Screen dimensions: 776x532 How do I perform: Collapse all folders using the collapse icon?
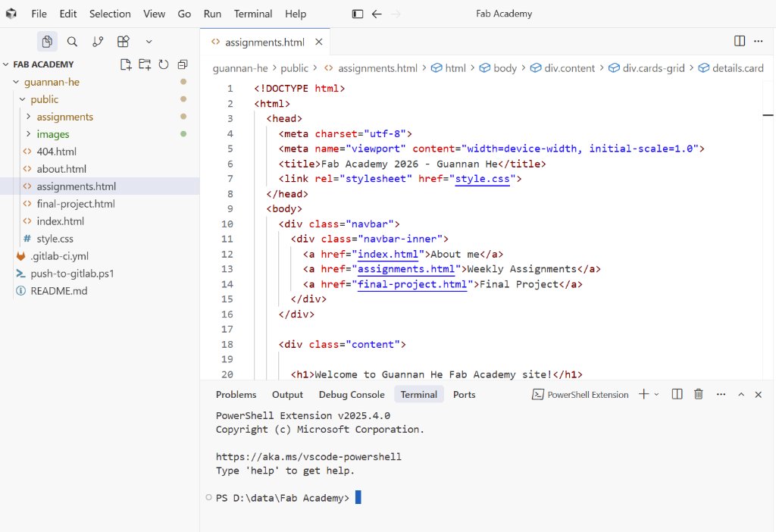pyautogui.click(x=182, y=65)
